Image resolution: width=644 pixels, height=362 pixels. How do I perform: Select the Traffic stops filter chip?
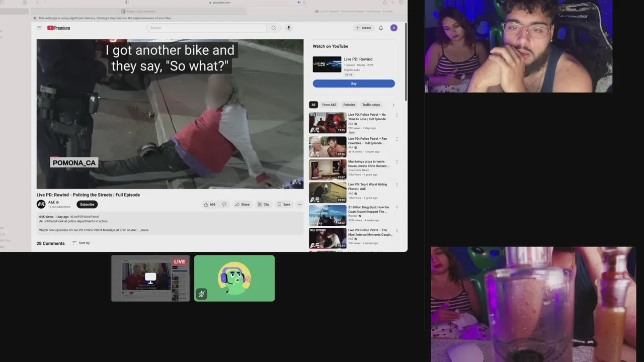[371, 105]
